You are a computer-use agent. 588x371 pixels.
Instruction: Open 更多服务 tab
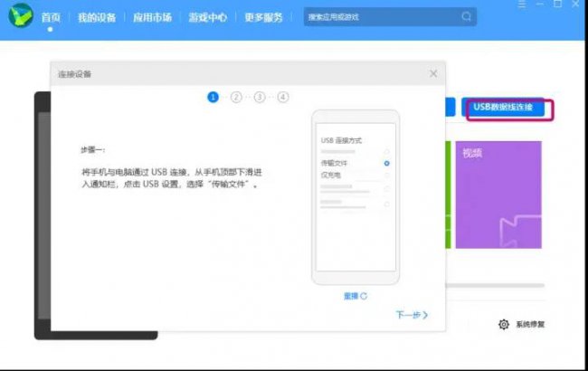(263, 17)
